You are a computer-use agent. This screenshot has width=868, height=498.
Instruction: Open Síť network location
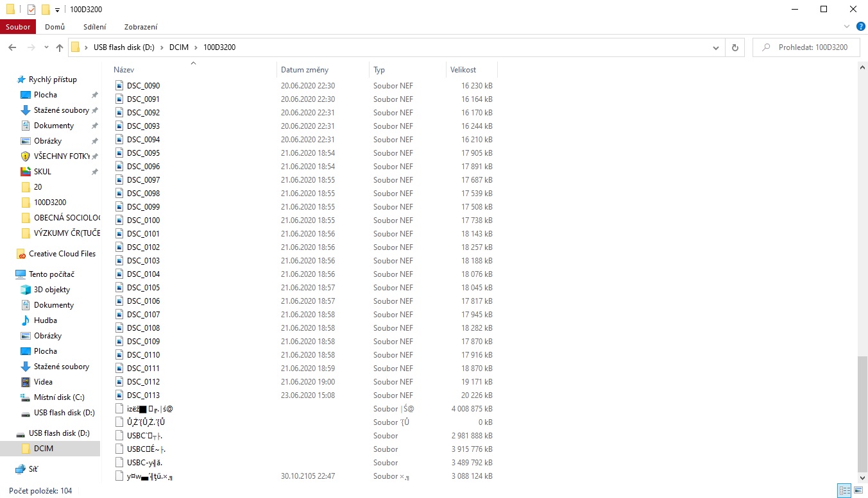[33, 469]
